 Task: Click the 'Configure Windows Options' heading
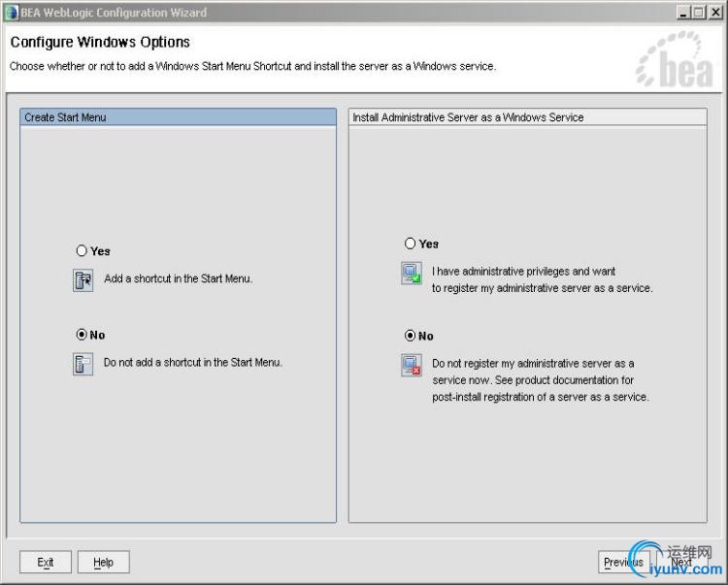pyautogui.click(x=100, y=43)
